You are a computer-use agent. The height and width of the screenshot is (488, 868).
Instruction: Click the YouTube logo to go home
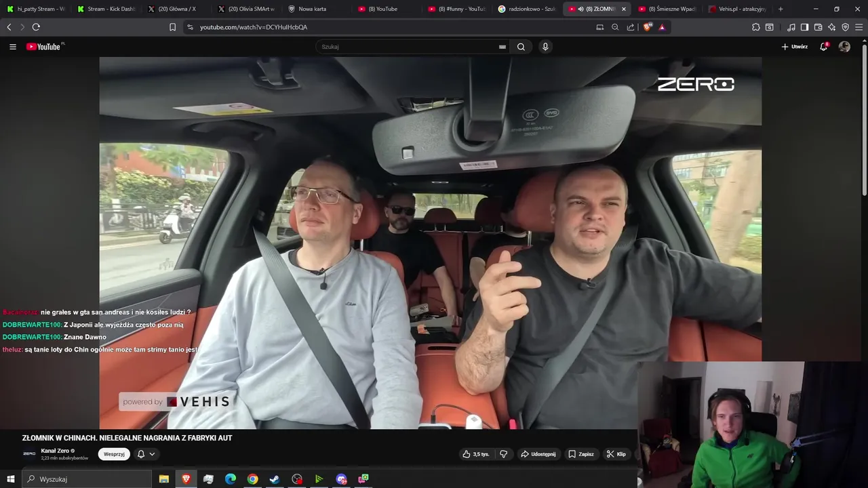coord(44,47)
